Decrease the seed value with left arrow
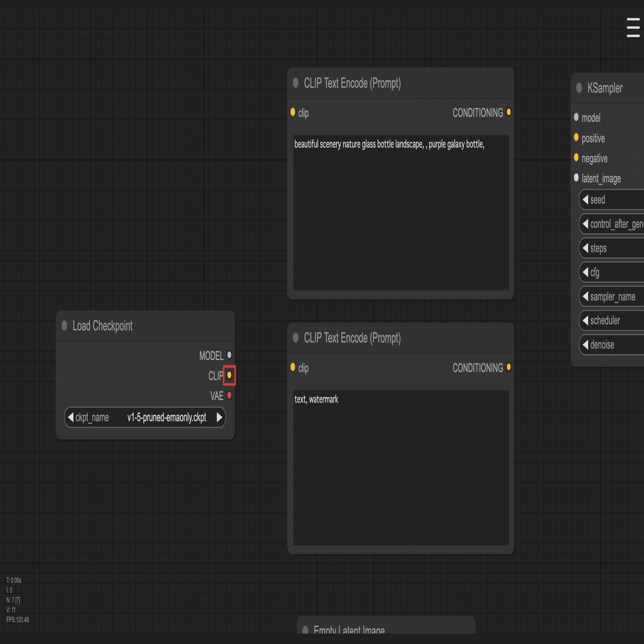Screen dimensions: 644x644 pos(585,200)
